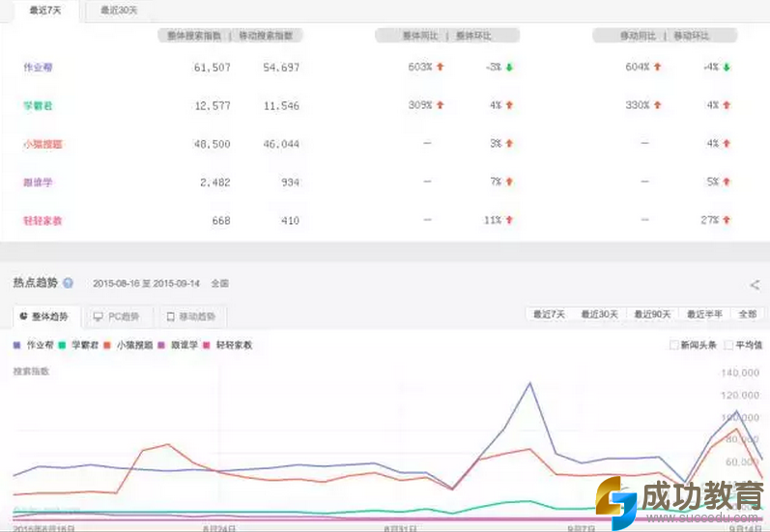Viewport: 770px width, 532px height.
Task: Toggle 作业帮 legend series visibility
Action: pos(35,345)
